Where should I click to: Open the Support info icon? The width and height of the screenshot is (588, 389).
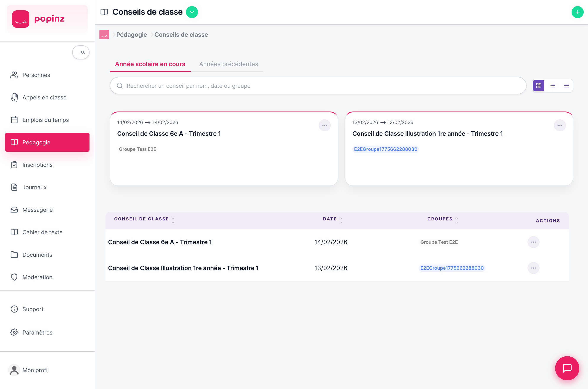[14, 309]
